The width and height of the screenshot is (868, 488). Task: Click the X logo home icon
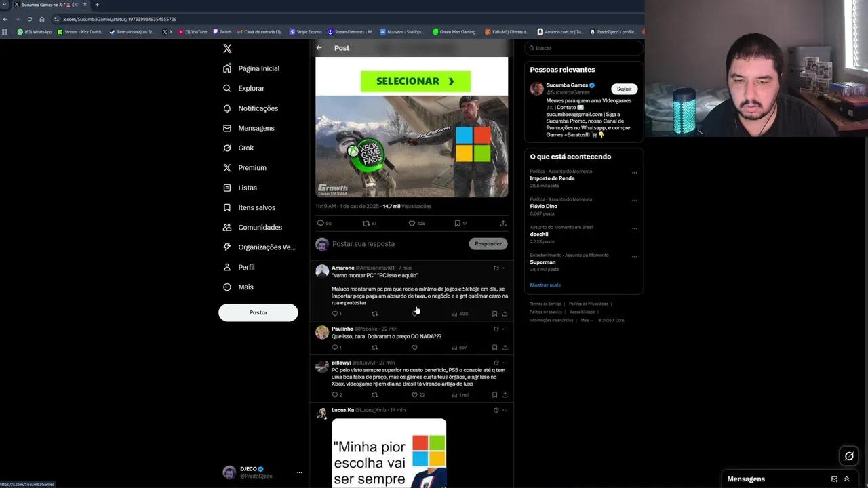[227, 48]
